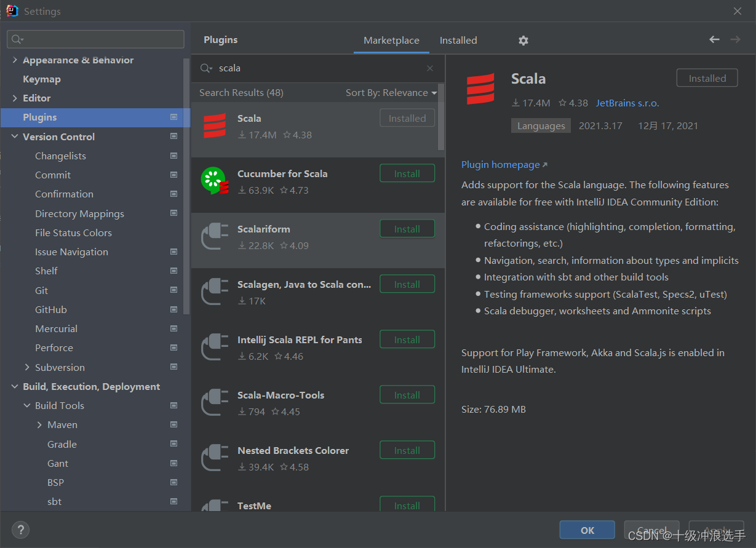756x548 pixels.
Task: Click the project-level icon beside Version Control
Action: click(174, 137)
